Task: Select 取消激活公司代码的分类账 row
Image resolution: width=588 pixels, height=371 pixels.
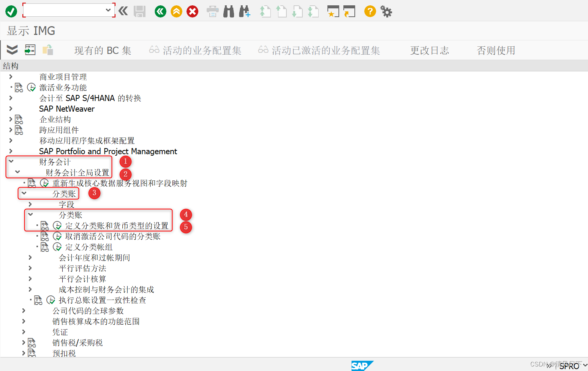Action: [x=113, y=236]
